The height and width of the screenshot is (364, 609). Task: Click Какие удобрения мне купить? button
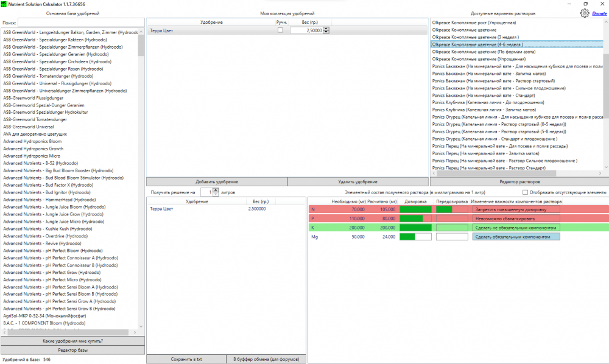72,341
